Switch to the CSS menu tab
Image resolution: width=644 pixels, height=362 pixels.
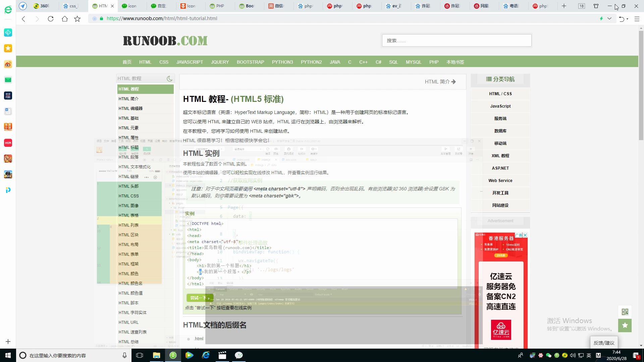(x=164, y=62)
